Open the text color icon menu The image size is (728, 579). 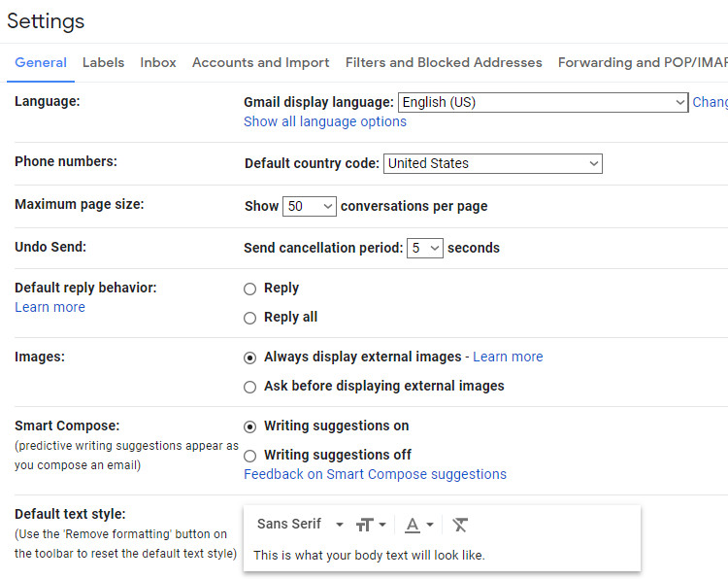tap(418, 525)
